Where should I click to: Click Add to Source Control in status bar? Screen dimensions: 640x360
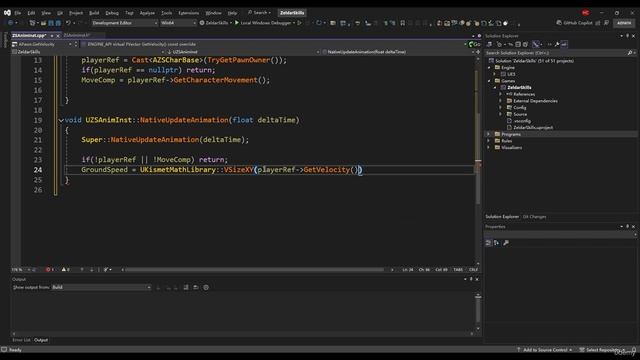pos(544,350)
